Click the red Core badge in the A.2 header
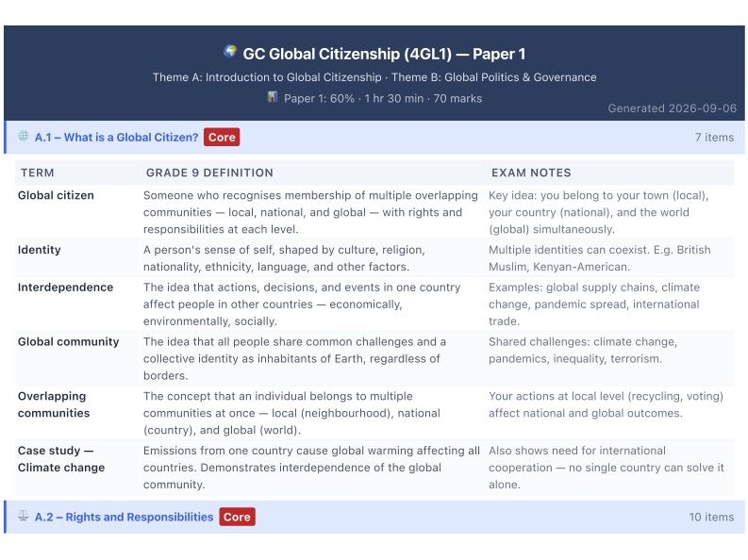 (x=237, y=518)
